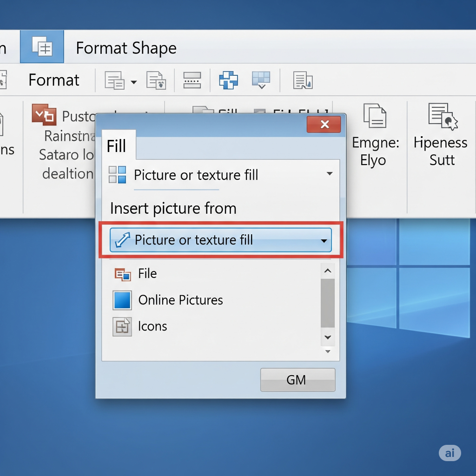Click the document with picture toolbar icon
The height and width of the screenshot is (476, 476).
click(156, 80)
